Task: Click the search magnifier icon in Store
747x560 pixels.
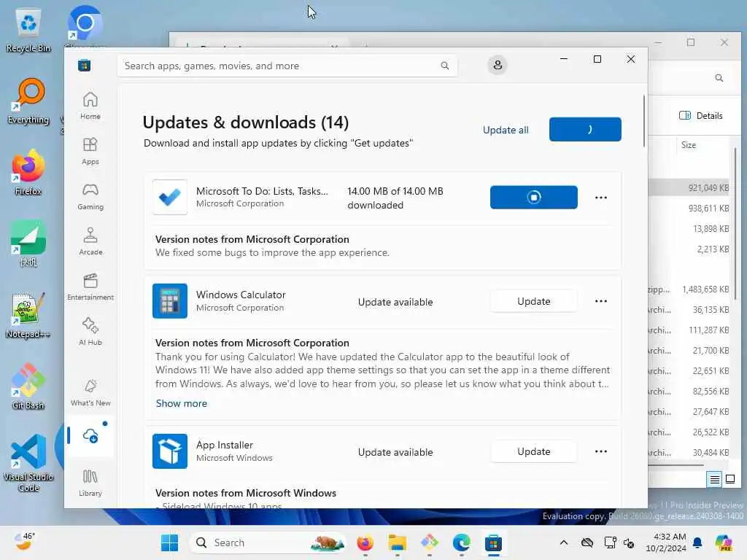Action: [444, 66]
